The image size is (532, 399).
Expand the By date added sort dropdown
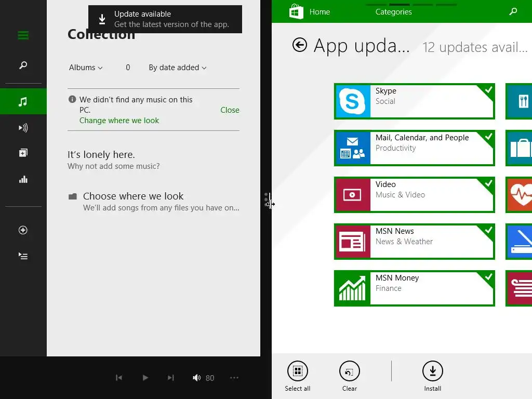click(x=178, y=68)
